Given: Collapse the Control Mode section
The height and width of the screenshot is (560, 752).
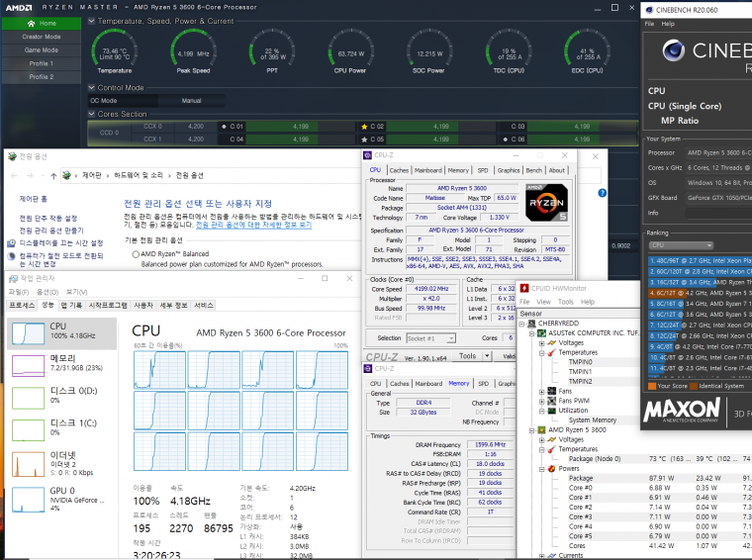Looking at the screenshot, I should 92,88.
